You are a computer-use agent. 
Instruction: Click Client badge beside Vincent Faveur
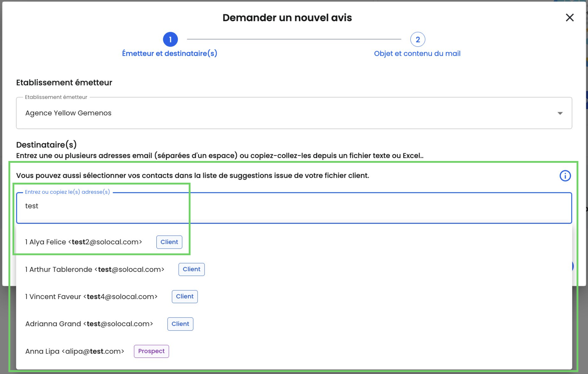(x=185, y=296)
